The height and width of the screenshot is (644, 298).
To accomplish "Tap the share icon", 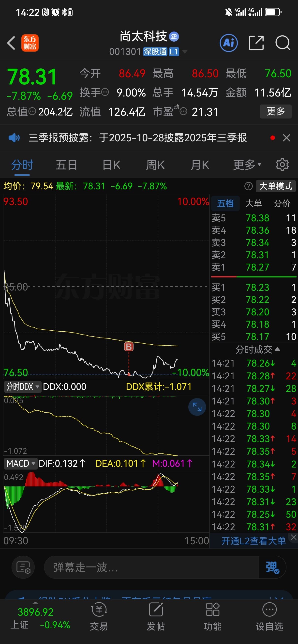I will [256, 43].
